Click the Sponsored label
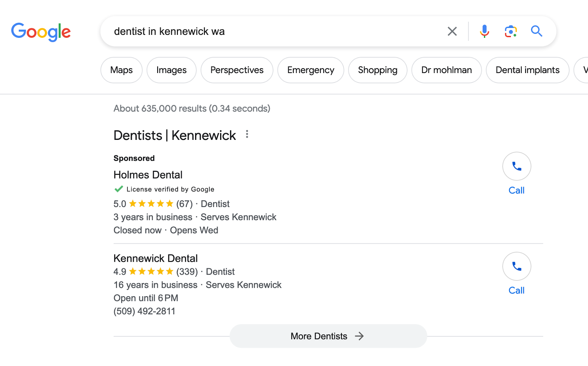 click(134, 158)
